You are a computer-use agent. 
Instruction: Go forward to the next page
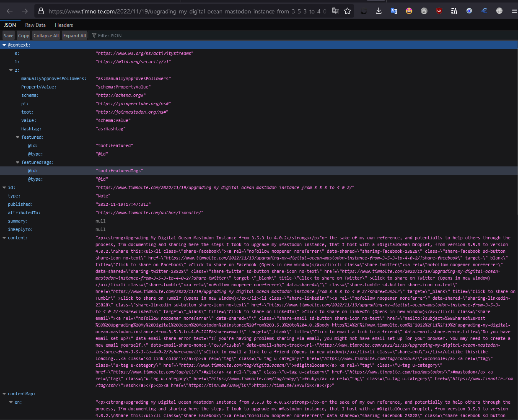click(x=25, y=11)
